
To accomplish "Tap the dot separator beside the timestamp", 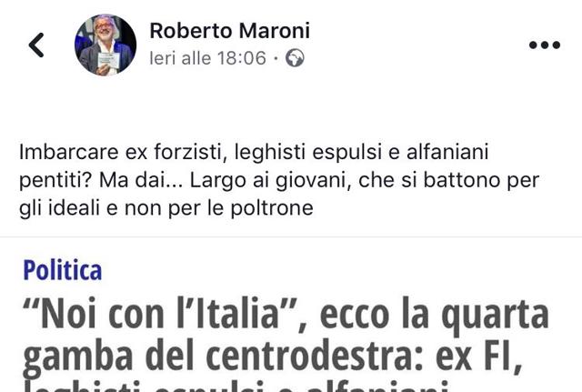I will (276, 58).
